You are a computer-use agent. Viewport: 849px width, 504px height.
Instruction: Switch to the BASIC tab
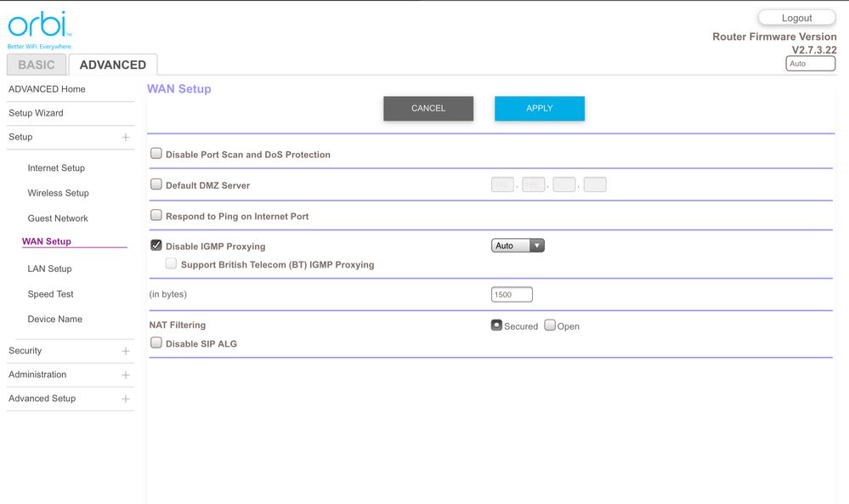point(37,65)
